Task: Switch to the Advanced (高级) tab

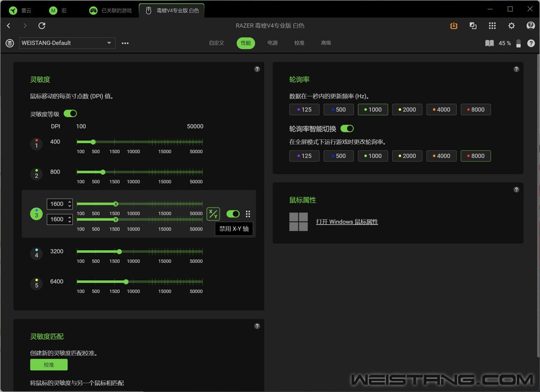Action: click(x=326, y=43)
